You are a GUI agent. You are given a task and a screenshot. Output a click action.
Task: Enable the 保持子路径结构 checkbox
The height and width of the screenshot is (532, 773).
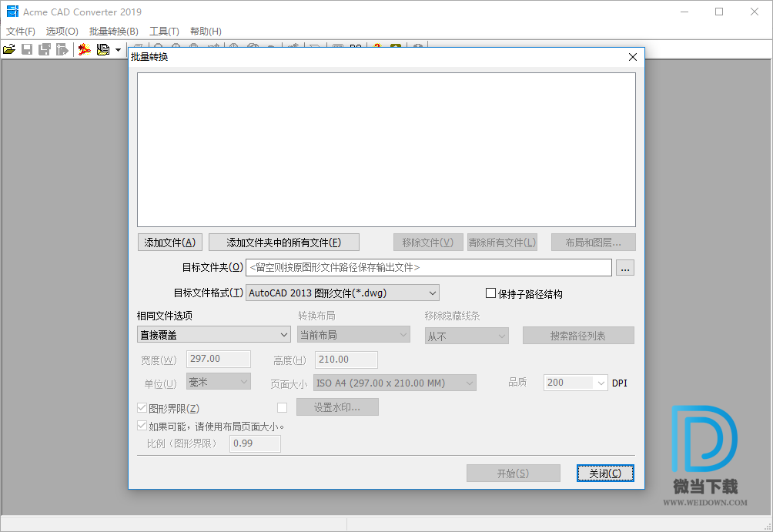coord(490,293)
